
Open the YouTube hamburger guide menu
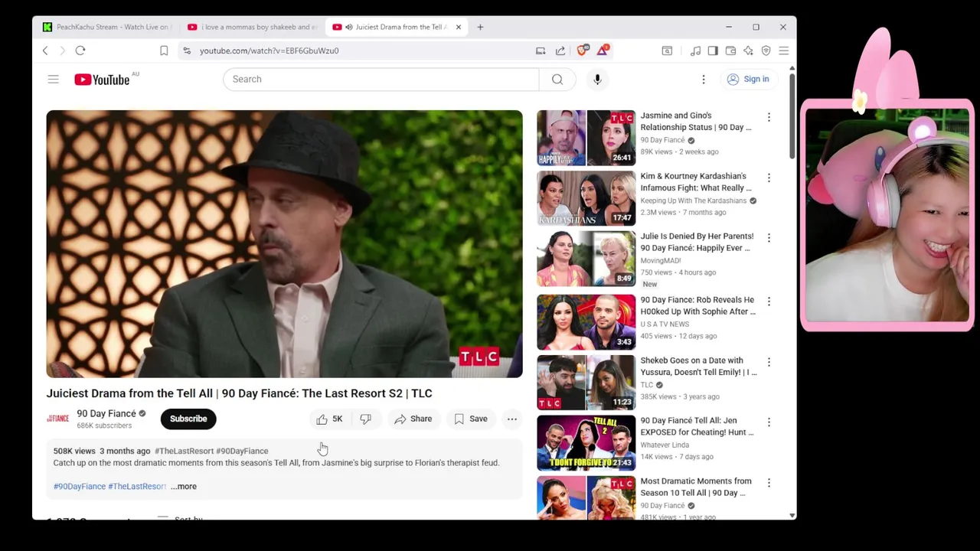coord(53,79)
